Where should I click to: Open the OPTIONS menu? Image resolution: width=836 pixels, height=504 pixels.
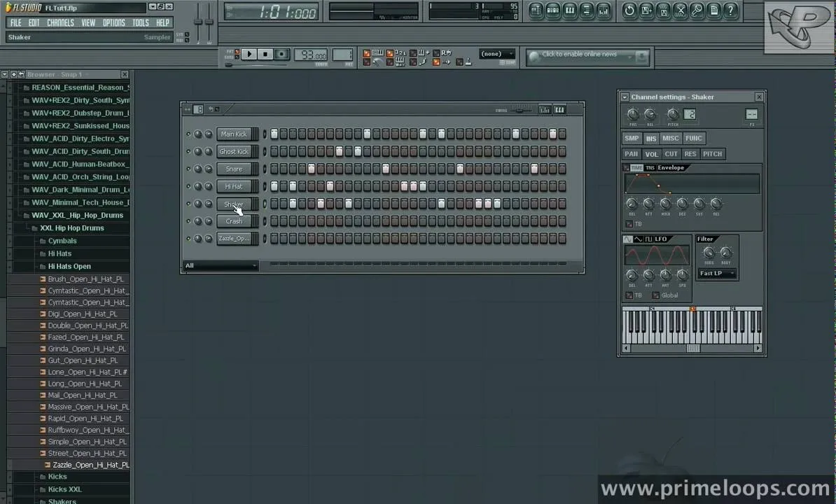[x=113, y=22]
